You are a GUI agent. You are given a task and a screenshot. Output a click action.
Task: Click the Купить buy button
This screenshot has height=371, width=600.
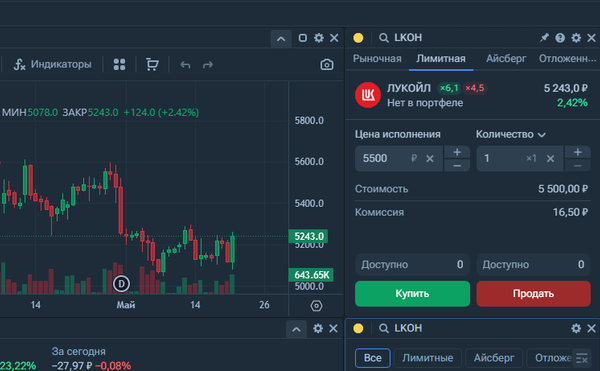pos(412,294)
